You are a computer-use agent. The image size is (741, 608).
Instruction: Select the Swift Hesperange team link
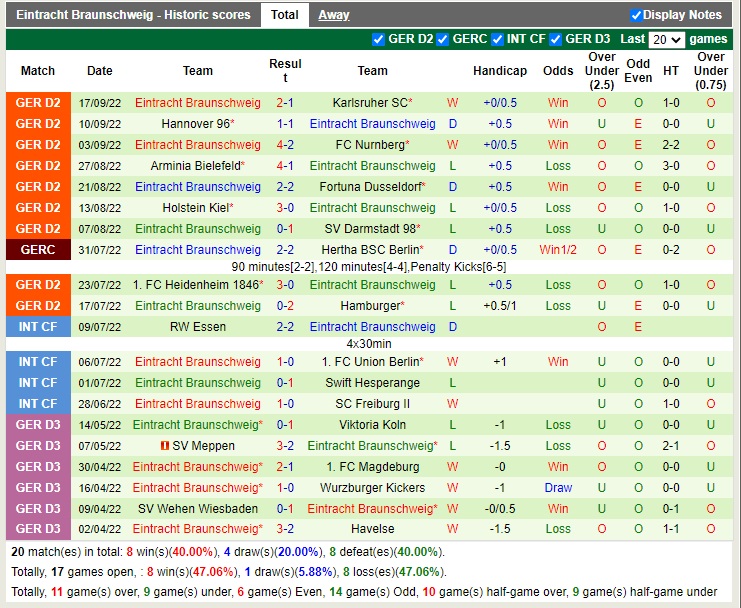[372, 383]
